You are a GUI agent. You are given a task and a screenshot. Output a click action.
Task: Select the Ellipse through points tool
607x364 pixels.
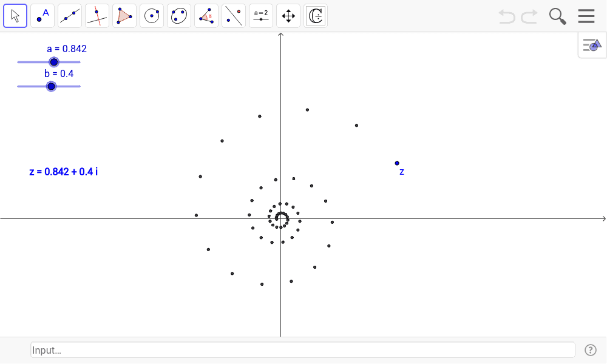click(x=178, y=15)
